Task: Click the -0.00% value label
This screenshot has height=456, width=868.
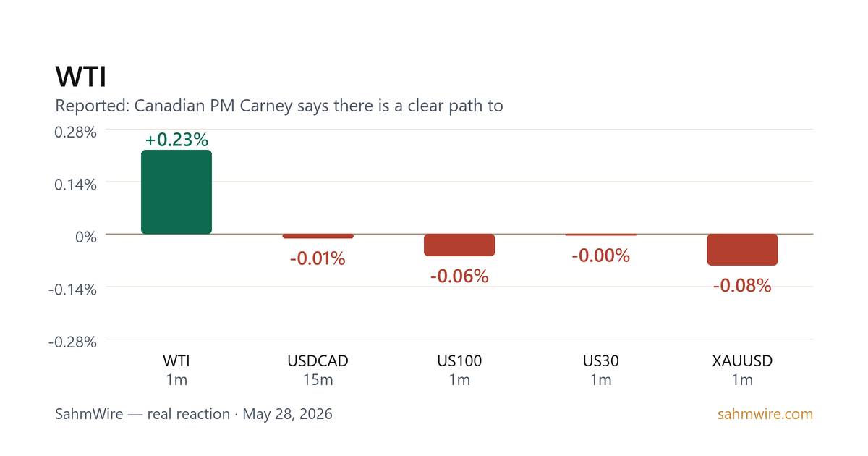Action: click(x=601, y=256)
